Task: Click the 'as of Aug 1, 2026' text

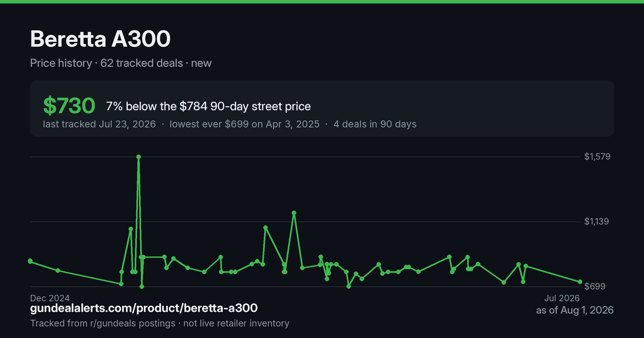Action: 575,311
